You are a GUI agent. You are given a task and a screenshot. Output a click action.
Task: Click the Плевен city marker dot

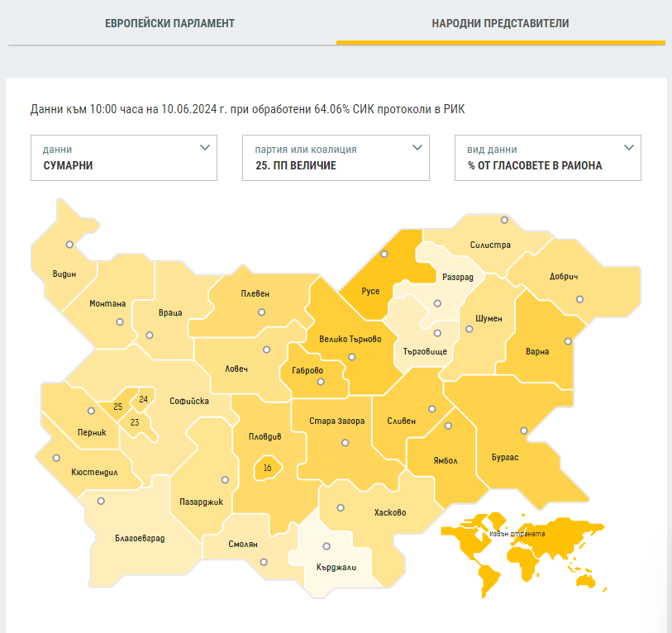coord(261,312)
